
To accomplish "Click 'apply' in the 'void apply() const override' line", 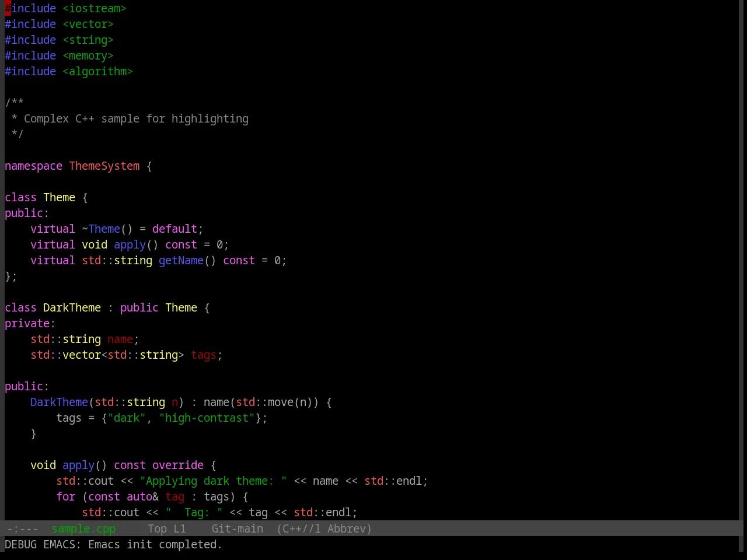I will (78, 465).
